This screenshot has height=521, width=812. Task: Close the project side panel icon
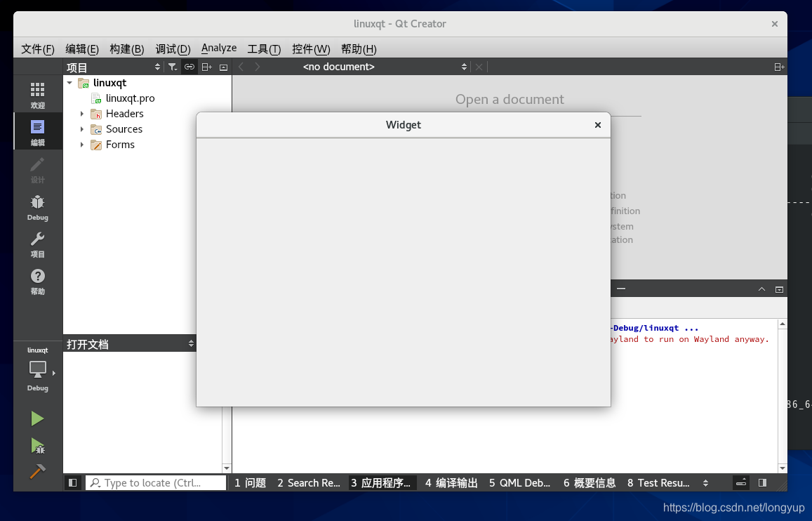tap(223, 67)
